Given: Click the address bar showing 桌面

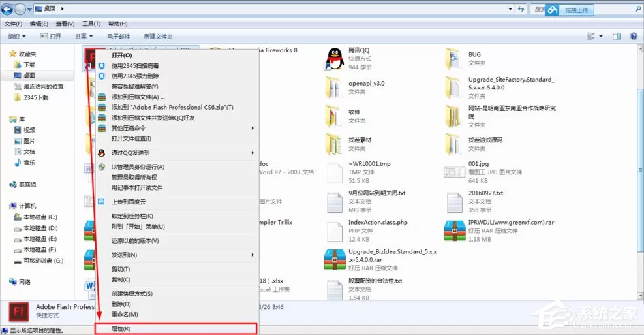Looking at the screenshot, I should (x=274, y=8).
